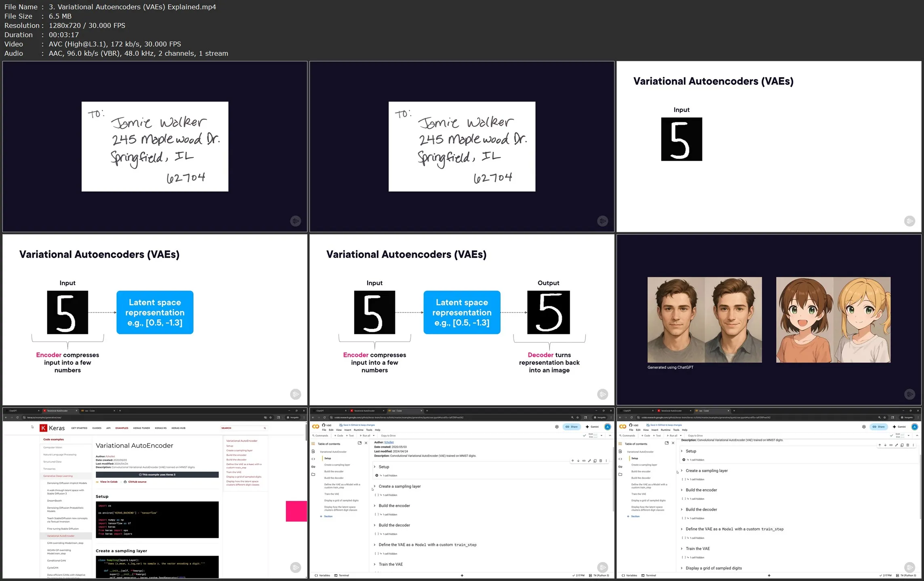The width and height of the screenshot is (924, 581).
Task: Click '+ Section' in last Colab frame contents
Action: tap(633, 516)
